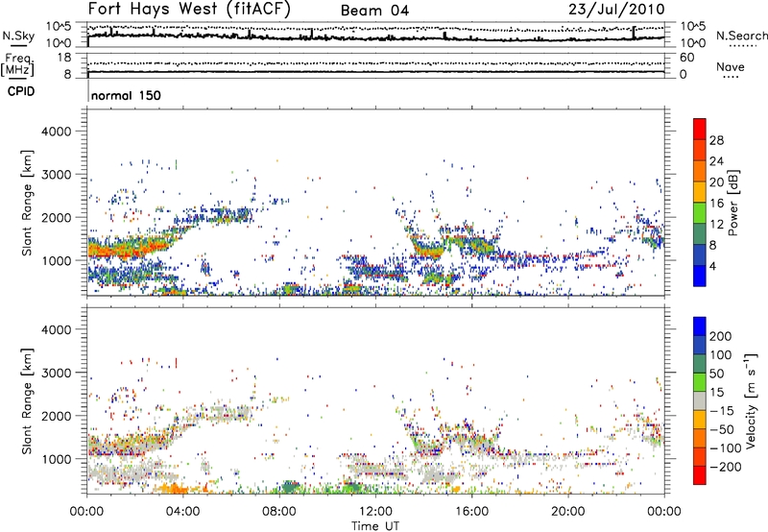This screenshot has width=768, height=532.
Task: Click the power colorbar value 4
Action: click(x=713, y=267)
